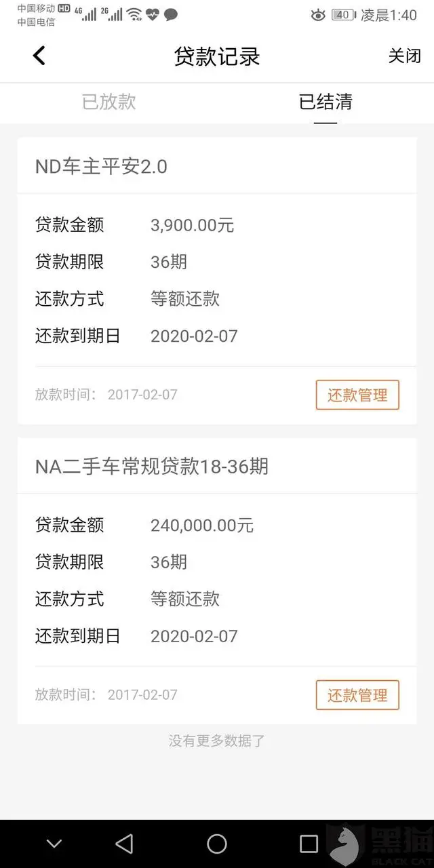Open 还款管理 for ND车主平安2.0 loan
This screenshot has height=868, width=434.
[357, 395]
